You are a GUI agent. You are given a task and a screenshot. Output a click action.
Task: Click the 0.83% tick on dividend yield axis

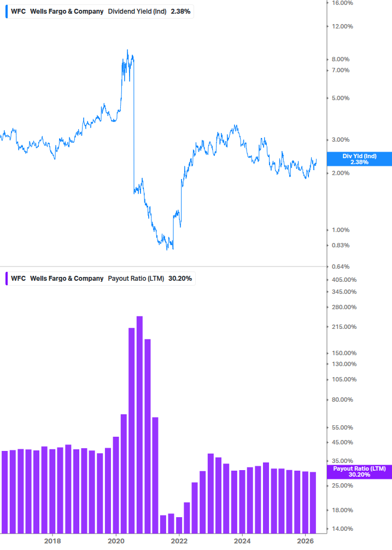pos(341,245)
